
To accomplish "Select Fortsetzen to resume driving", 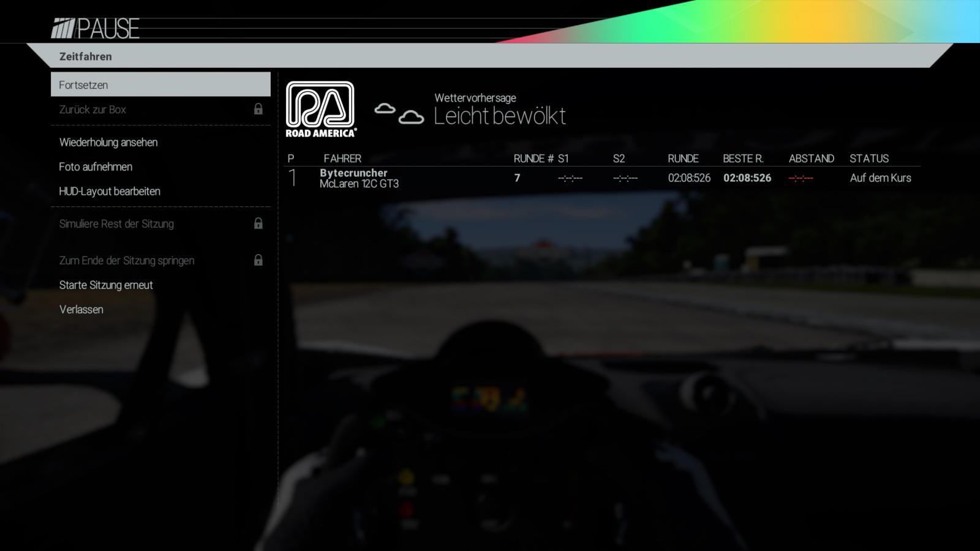I will [160, 84].
